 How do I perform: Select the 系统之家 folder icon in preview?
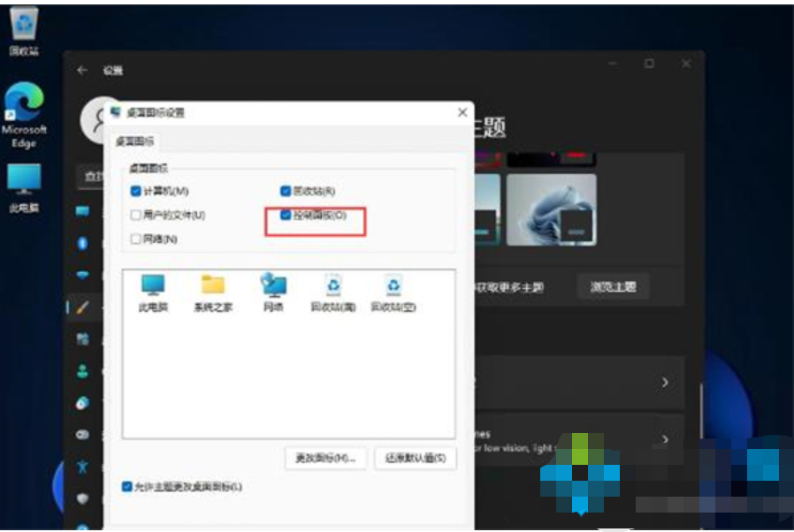click(x=212, y=288)
